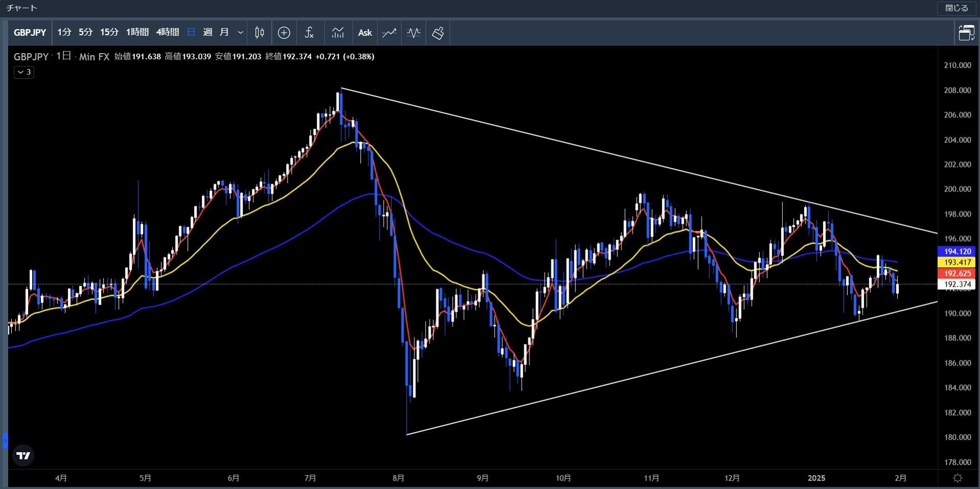This screenshot has width=980, height=489.
Task: Select the 週 weekly timeframe
Action: click(x=207, y=32)
